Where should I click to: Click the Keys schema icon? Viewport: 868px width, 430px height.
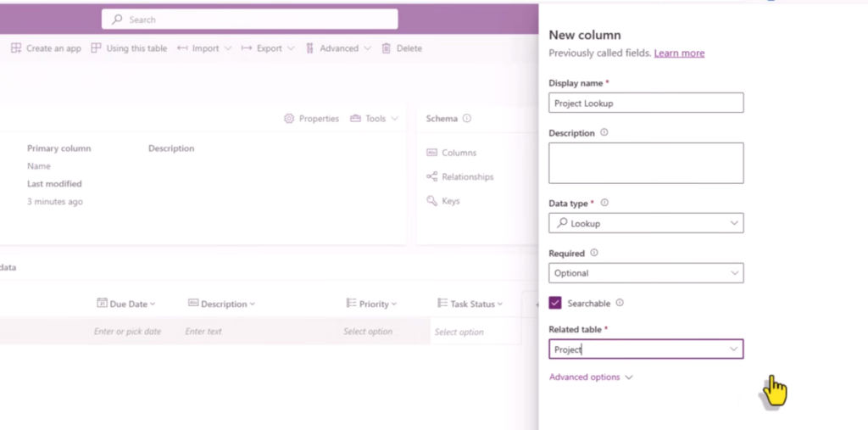coord(431,201)
